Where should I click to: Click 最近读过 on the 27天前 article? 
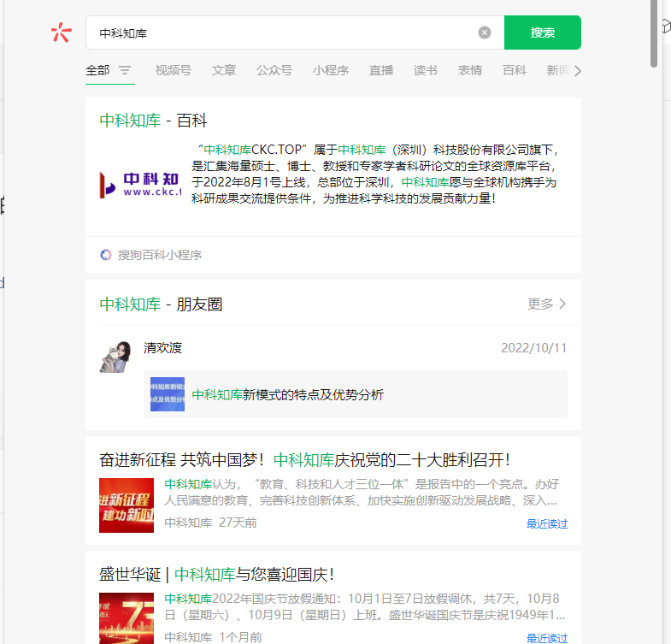[547, 523]
